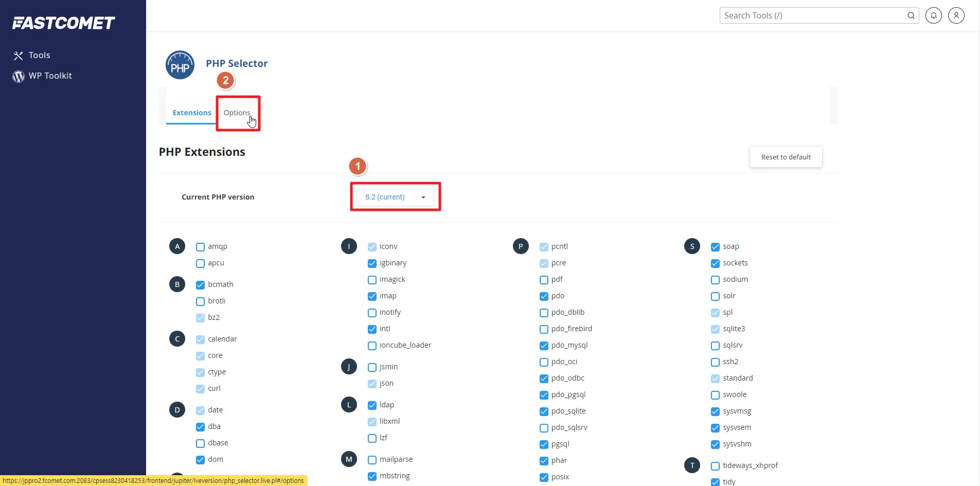Enable the swoole extension

(715, 395)
